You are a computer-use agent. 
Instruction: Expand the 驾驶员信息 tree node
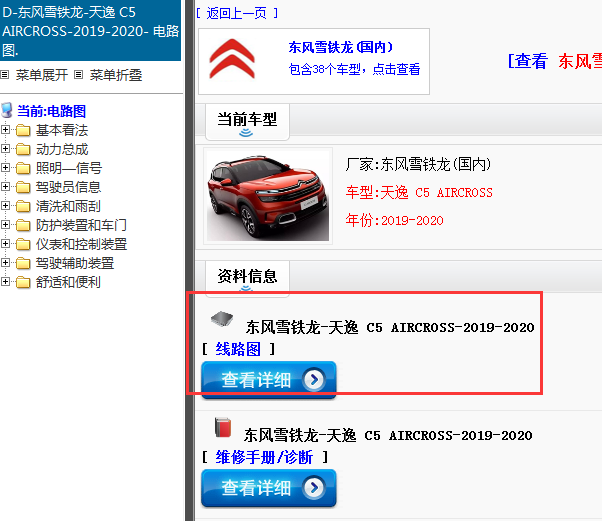pos(5,187)
